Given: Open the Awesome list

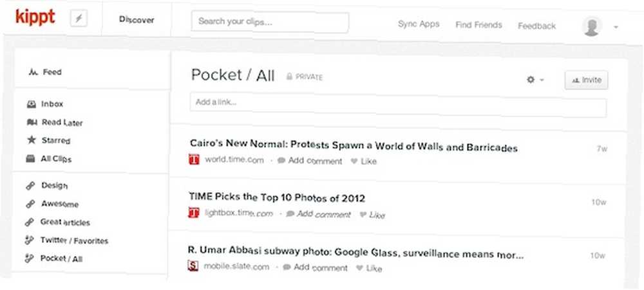Looking at the screenshot, I should tap(59, 204).
